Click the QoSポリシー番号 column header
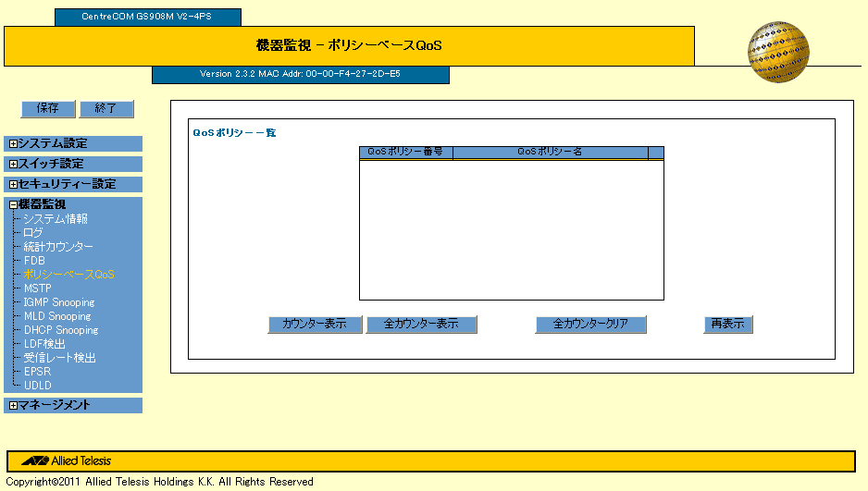This screenshot has width=868, height=491. (405, 153)
